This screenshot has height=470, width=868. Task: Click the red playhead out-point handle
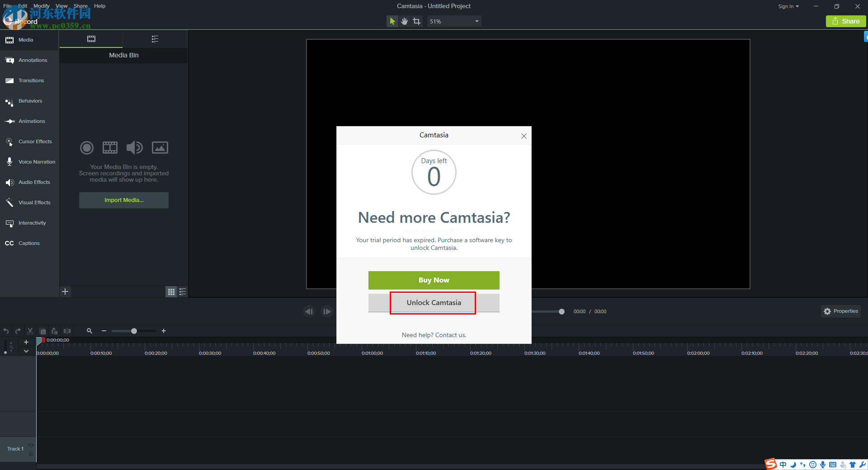coord(43,340)
